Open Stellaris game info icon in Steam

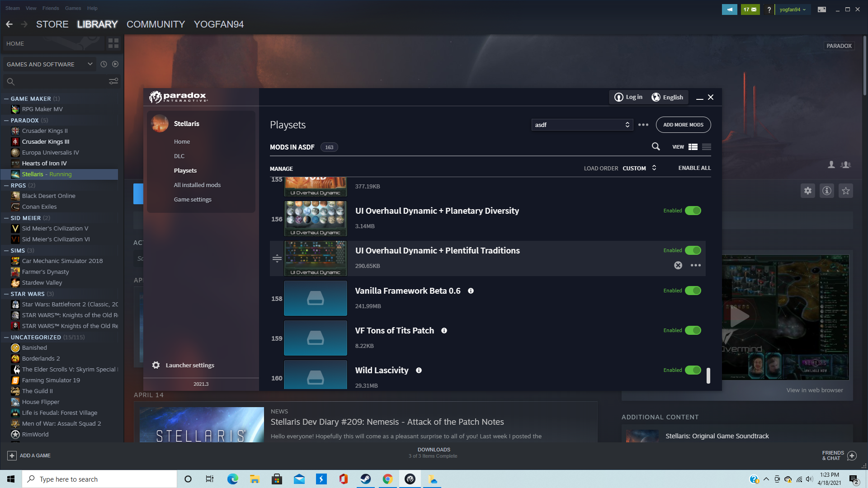[x=827, y=191]
